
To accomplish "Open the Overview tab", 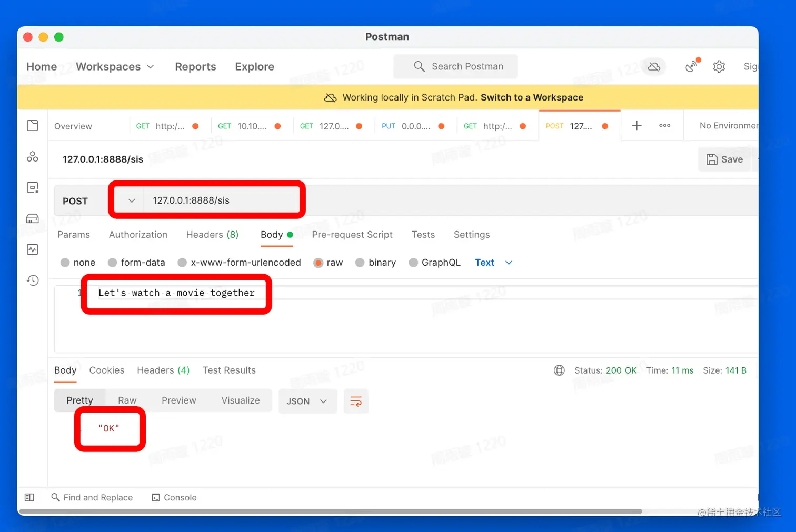I will [73, 126].
